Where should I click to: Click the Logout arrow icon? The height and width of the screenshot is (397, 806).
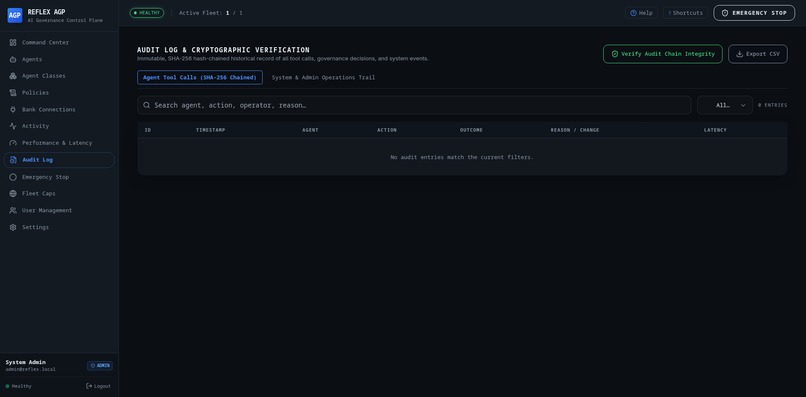click(89, 386)
